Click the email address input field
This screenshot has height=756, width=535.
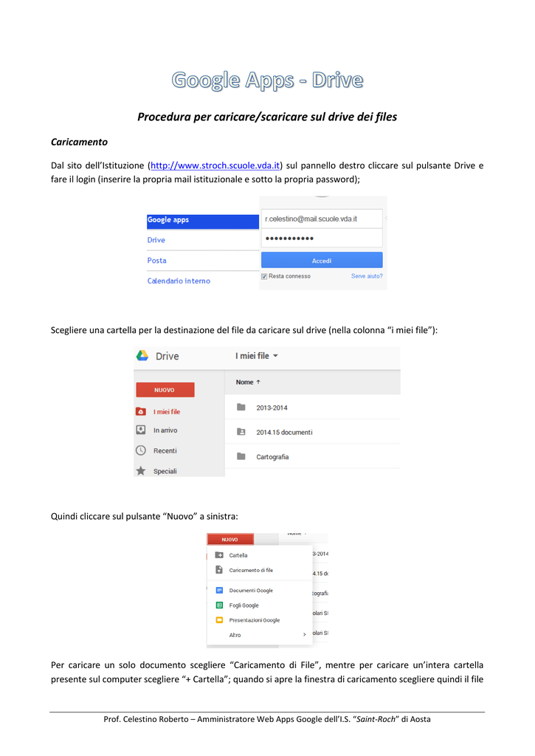(x=322, y=219)
